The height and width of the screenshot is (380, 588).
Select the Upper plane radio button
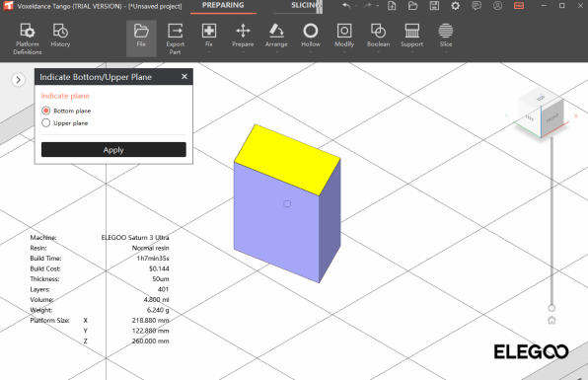click(45, 123)
